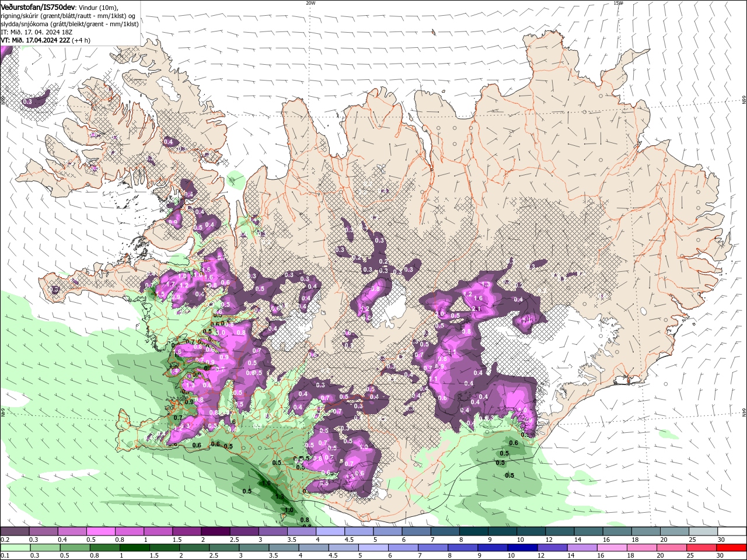Select the lower scale swatch for 7
Screen dimensions: 747x560
(432, 548)
